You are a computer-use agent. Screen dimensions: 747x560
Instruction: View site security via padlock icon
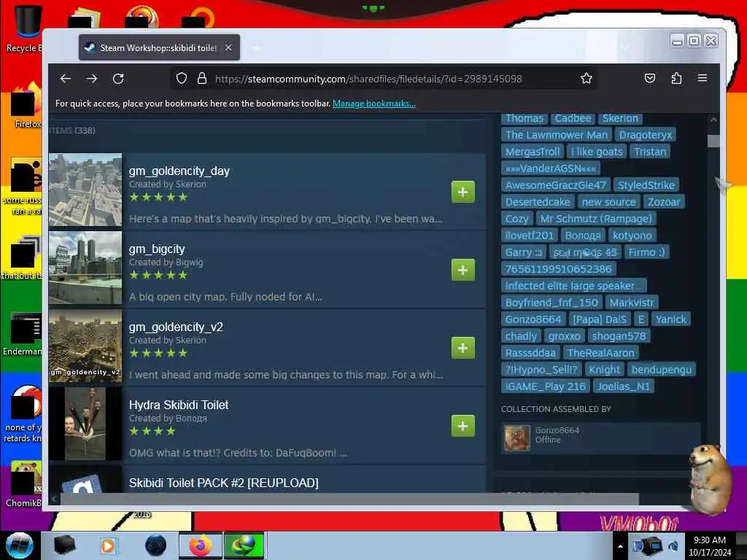[202, 79]
